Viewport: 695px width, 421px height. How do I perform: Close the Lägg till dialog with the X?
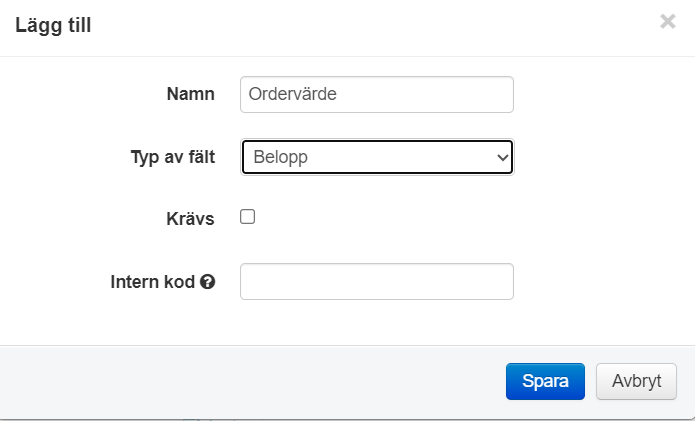(668, 21)
